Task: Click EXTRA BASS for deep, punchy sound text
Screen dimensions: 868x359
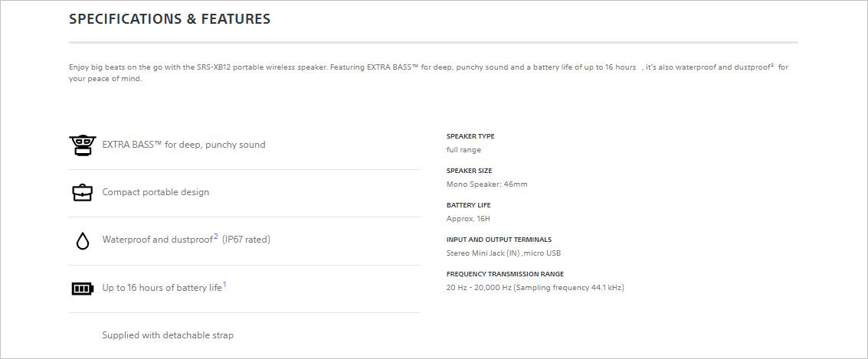Action: [x=184, y=145]
